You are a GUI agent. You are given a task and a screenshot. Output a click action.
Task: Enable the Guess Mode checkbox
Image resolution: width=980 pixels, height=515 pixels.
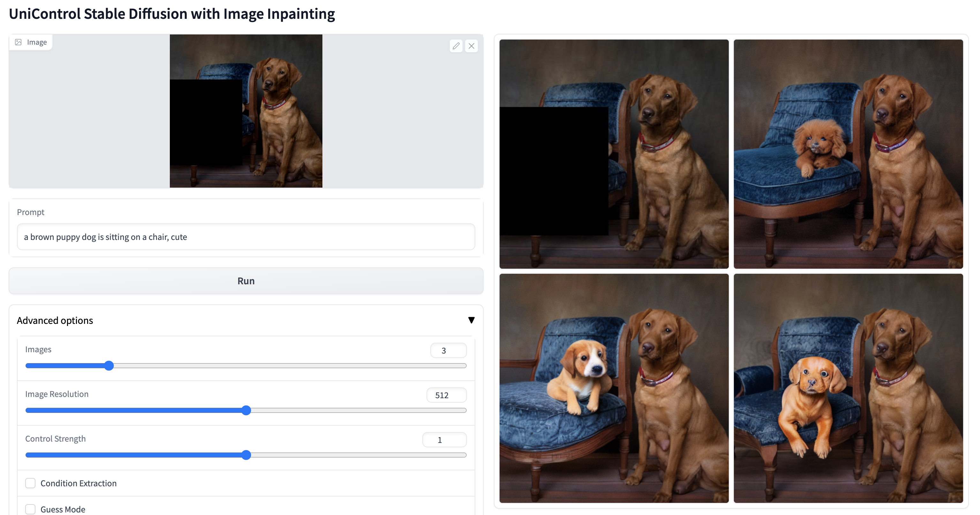tap(30, 509)
